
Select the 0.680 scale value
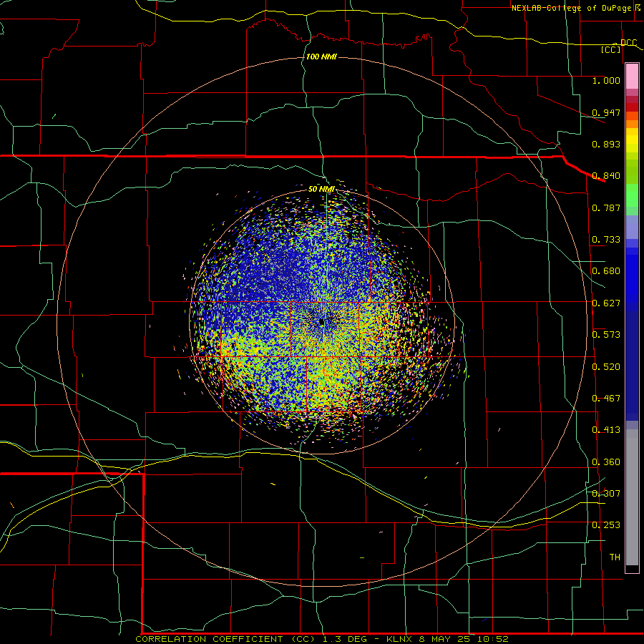(x=606, y=270)
